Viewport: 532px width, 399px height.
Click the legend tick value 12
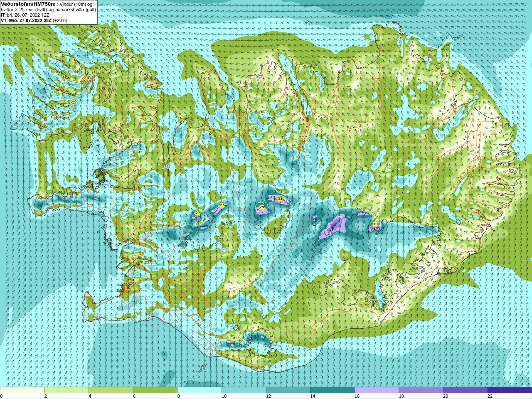coord(268,396)
